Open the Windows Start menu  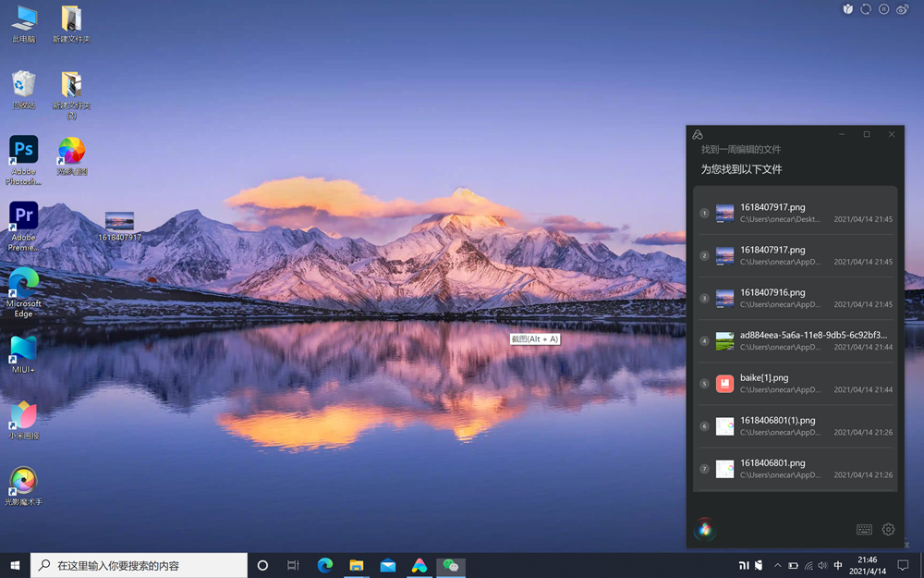15,565
